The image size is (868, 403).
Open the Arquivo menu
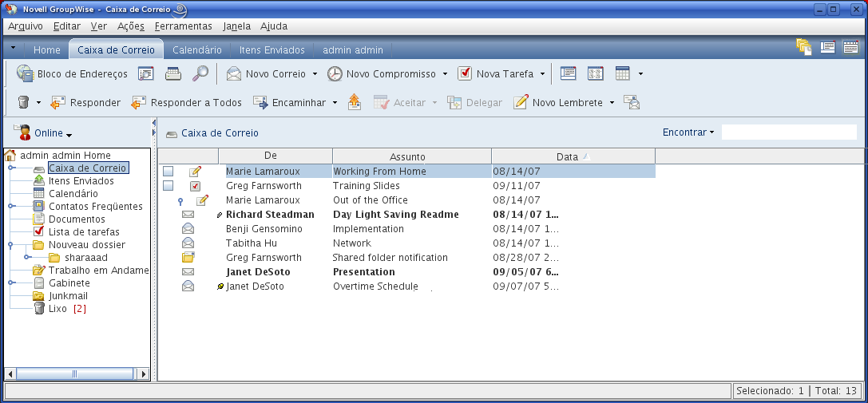point(26,26)
